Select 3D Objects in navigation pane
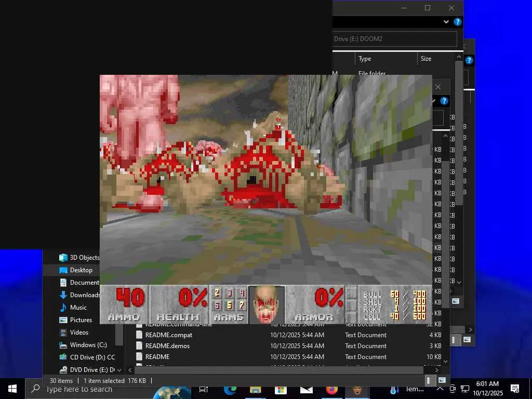532x399 pixels. pos(85,258)
